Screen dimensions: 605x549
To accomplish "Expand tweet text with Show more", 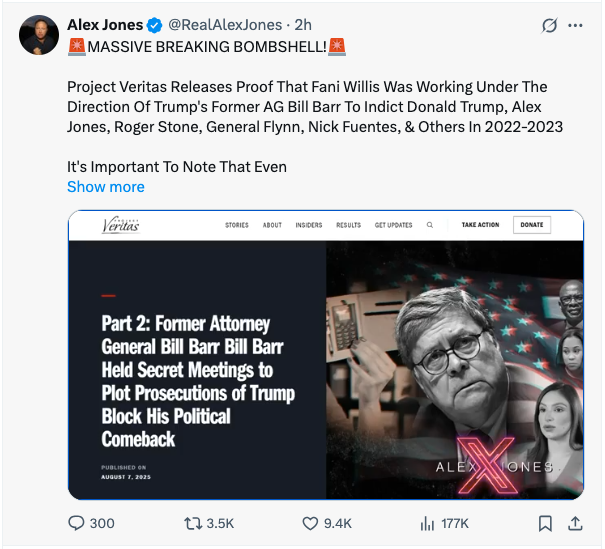I will [106, 187].
